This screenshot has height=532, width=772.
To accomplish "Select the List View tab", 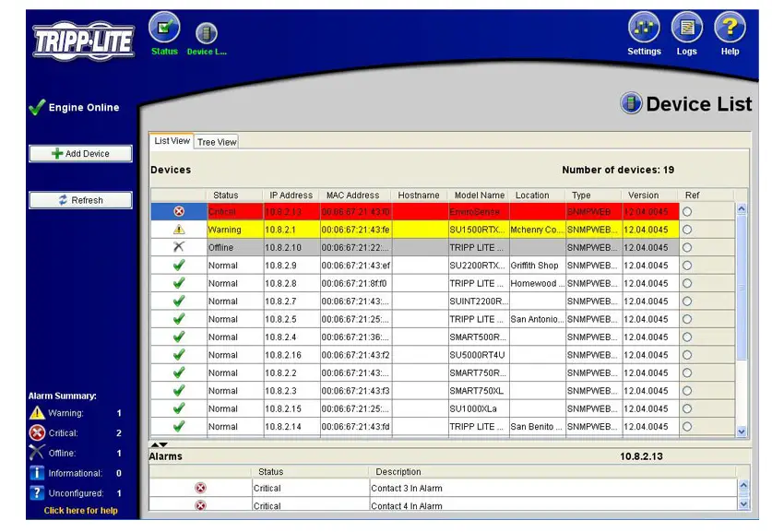I will pos(171,141).
